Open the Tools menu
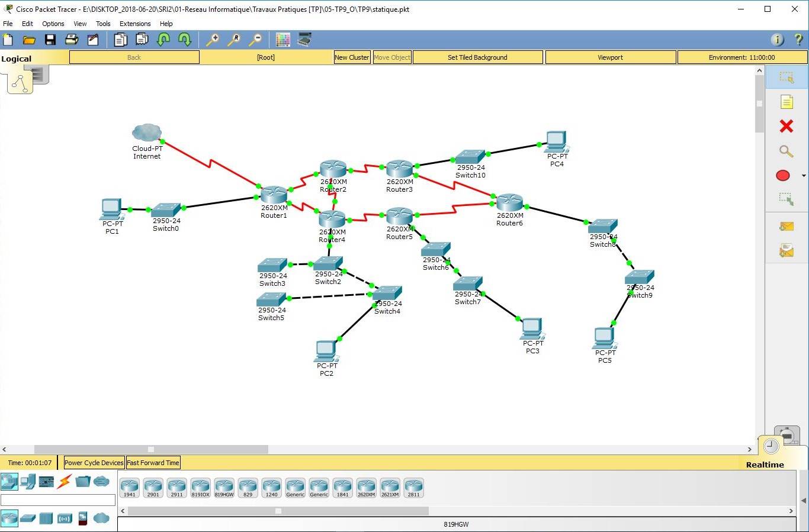 pos(103,24)
